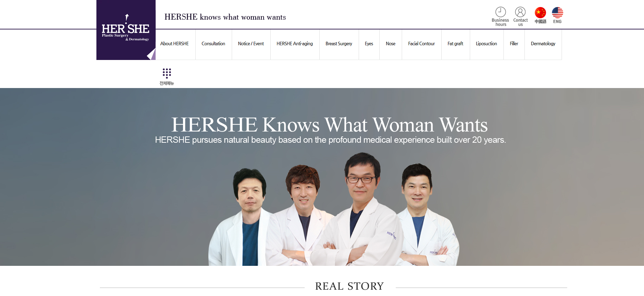
Task: Open the full menu dotted grid icon
Action: coord(167,73)
